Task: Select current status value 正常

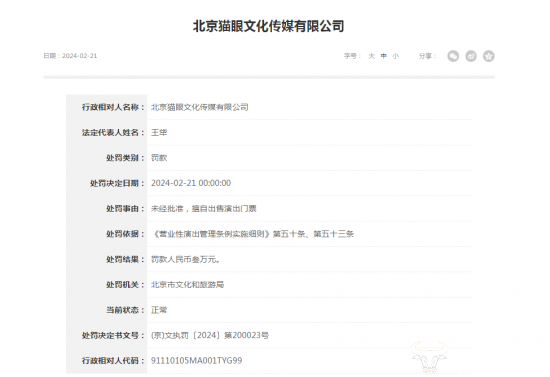Action: [159, 310]
